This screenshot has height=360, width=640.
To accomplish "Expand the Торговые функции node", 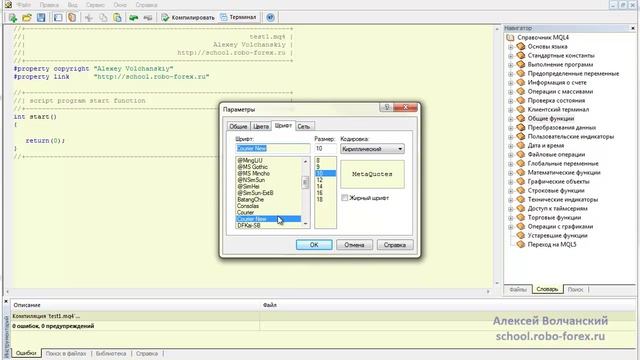I will [x=510, y=218].
